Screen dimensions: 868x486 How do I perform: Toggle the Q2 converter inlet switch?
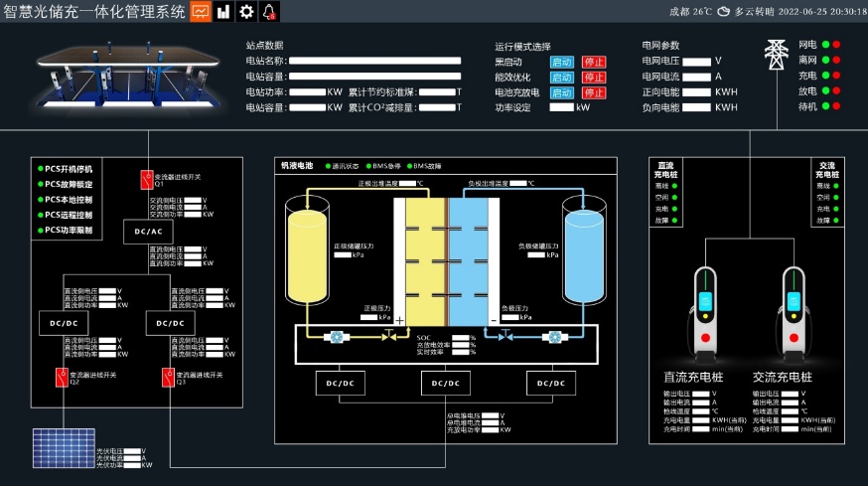point(61,376)
